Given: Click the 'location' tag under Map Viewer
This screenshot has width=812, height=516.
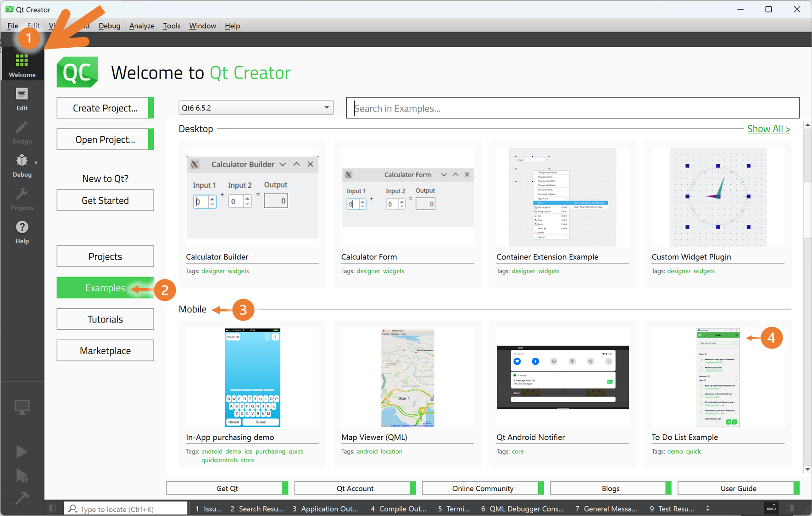Looking at the screenshot, I should pyautogui.click(x=391, y=451).
